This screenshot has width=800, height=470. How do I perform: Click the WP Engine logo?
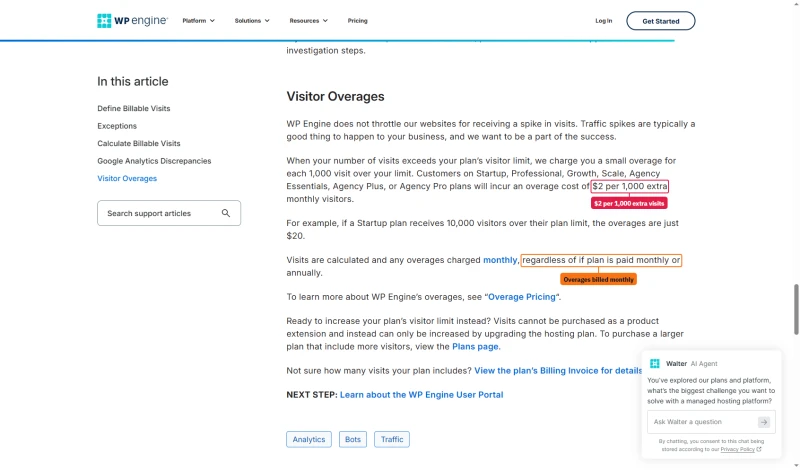coord(132,21)
